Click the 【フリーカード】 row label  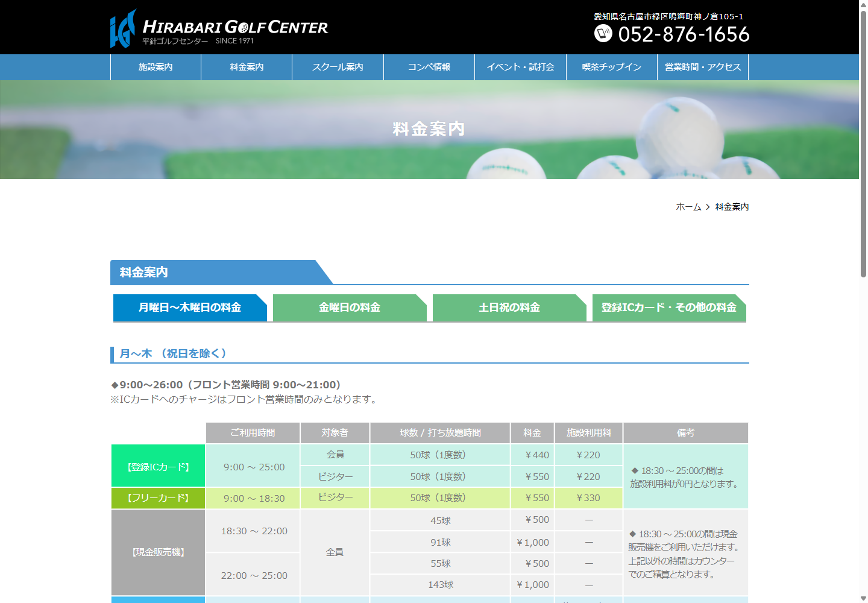(159, 498)
